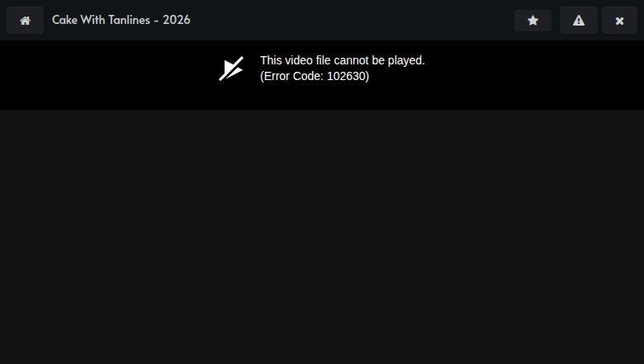Select the title Cake With Tanlines - 2026
Viewport: 644px width, 364px height.
pyautogui.click(x=121, y=20)
